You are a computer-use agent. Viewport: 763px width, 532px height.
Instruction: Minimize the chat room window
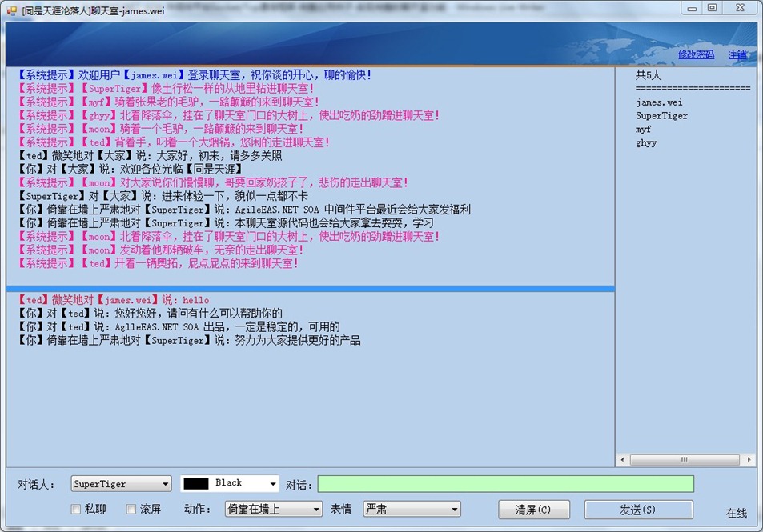pyautogui.click(x=692, y=8)
